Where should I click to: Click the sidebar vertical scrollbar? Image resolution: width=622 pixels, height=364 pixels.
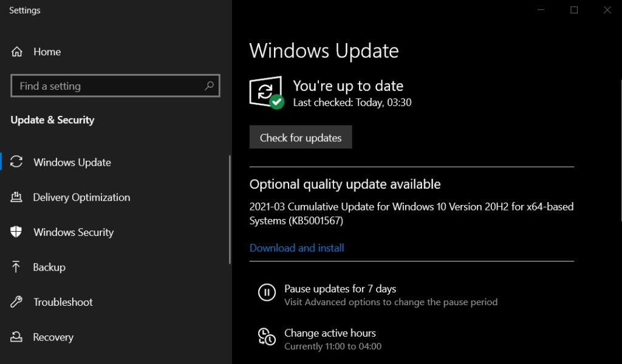230,209
